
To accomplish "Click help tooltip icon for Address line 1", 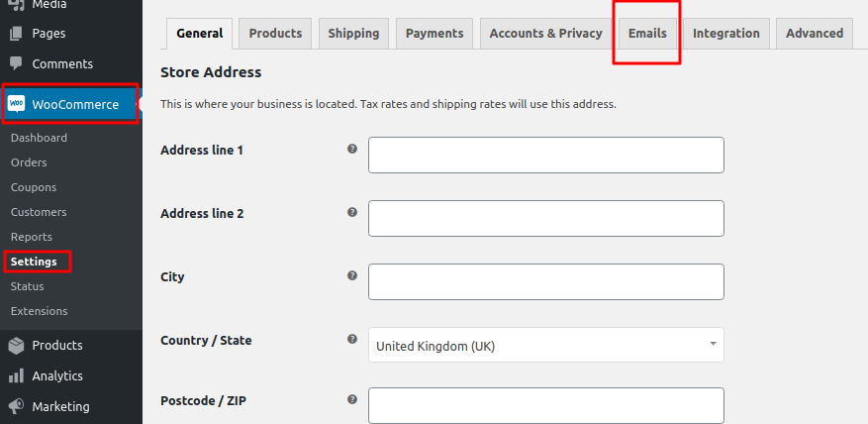I will [351, 149].
